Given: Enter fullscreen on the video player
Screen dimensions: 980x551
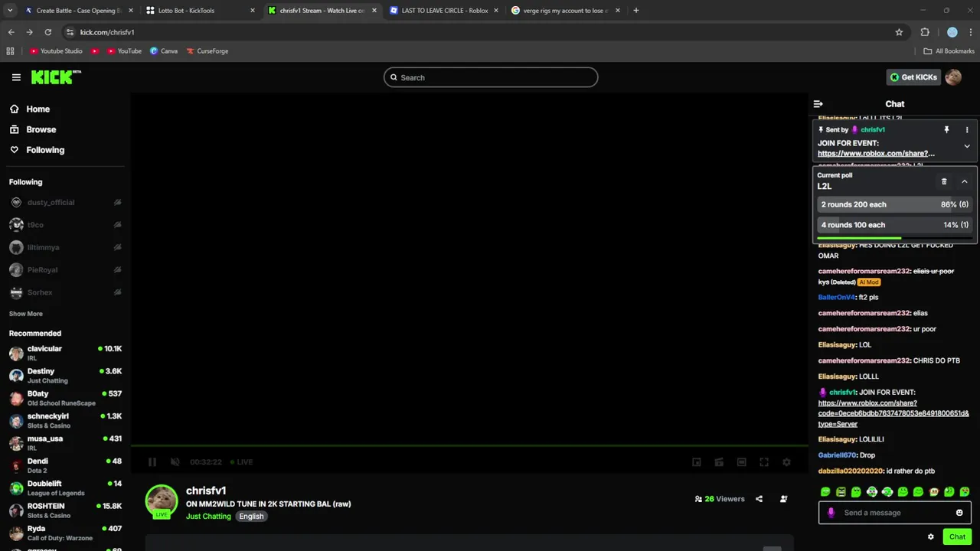Looking at the screenshot, I should pyautogui.click(x=764, y=462).
